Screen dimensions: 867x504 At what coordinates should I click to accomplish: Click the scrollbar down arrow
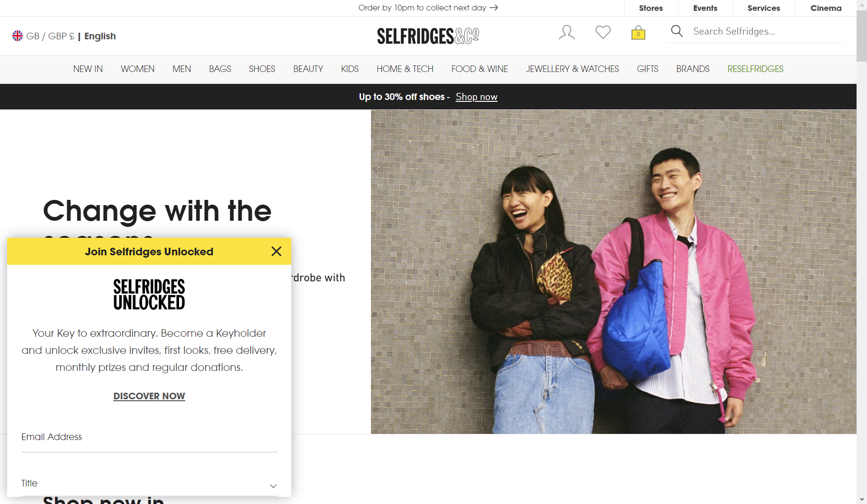point(862,499)
